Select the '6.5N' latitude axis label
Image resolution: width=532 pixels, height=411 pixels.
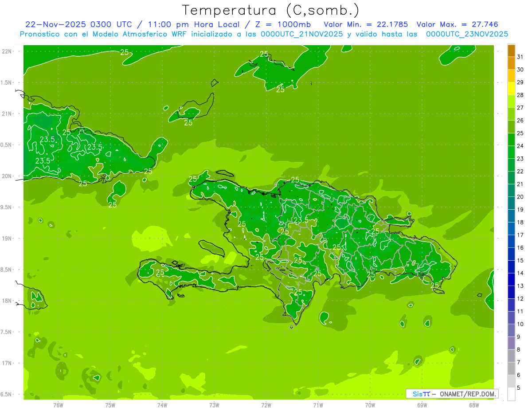click(x=7, y=394)
